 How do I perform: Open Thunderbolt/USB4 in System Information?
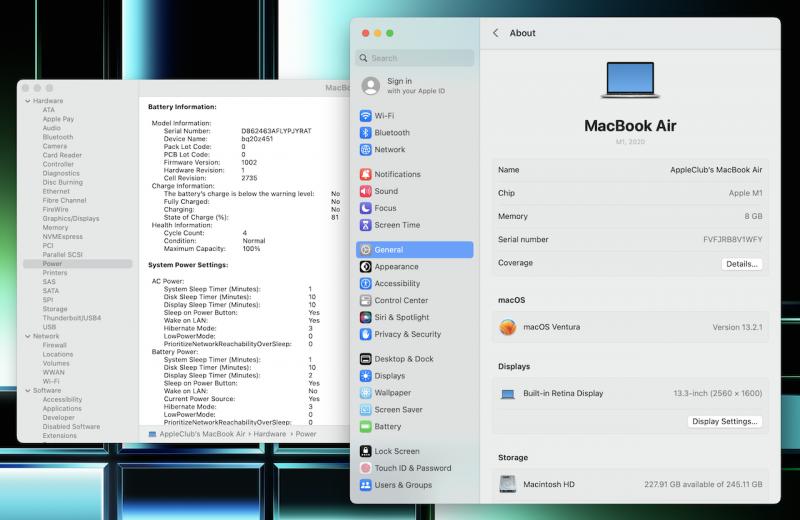[x=72, y=318]
